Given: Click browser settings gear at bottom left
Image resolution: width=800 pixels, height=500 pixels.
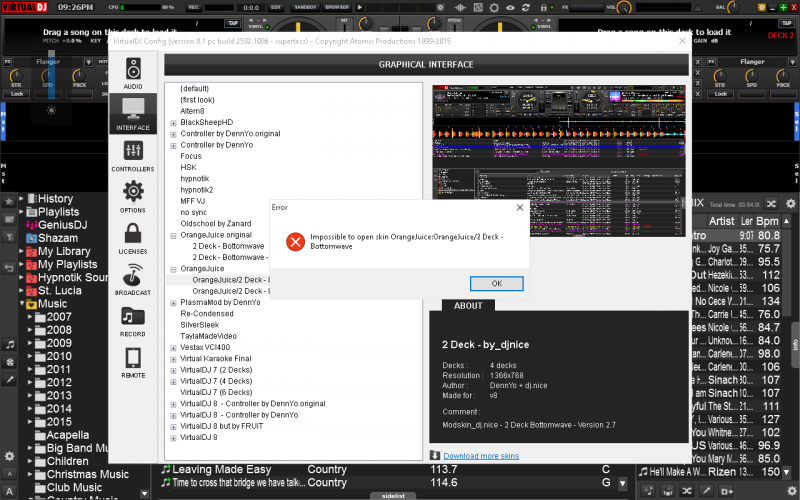Looking at the screenshot, I should click(9, 456).
